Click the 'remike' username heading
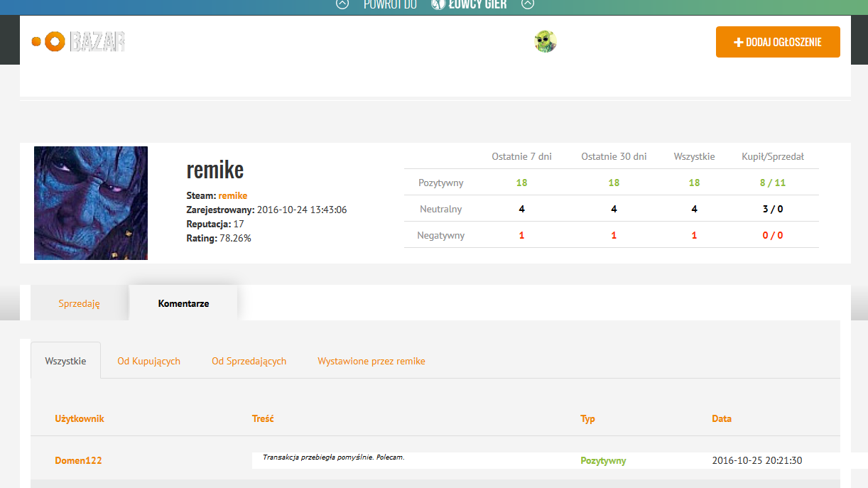 (x=215, y=169)
